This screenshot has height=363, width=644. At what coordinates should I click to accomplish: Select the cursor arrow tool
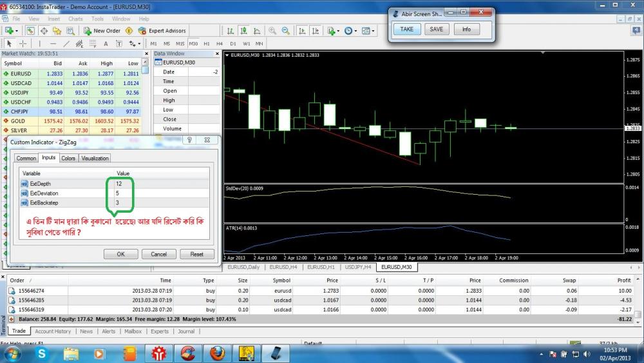(x=10, y=44)
